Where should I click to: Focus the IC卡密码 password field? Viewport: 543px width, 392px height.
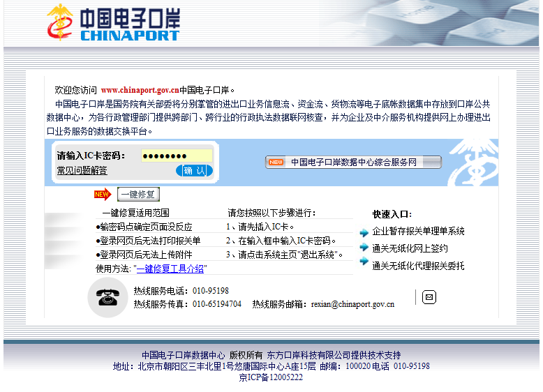point(177,156)
